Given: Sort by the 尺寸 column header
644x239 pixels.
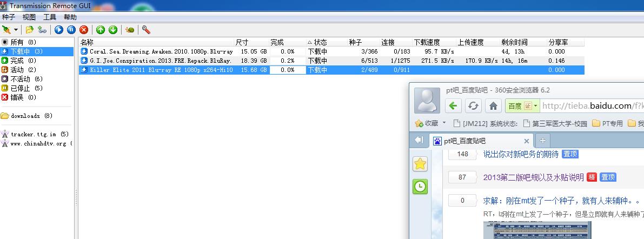Looking at the screenshot, I should [x=251, y=42].
